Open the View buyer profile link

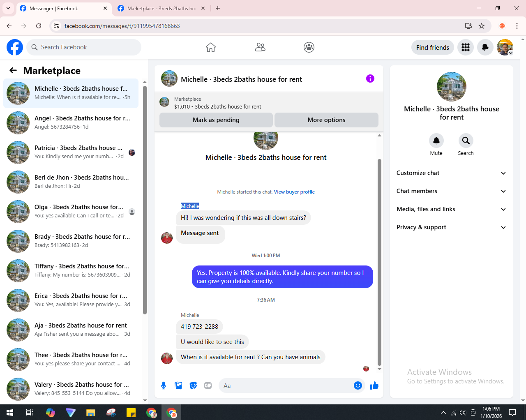tap(294, 192)
